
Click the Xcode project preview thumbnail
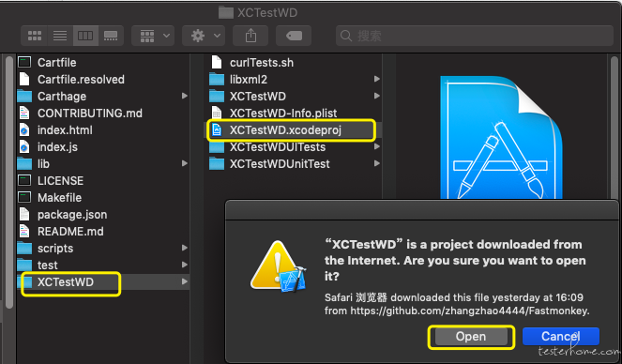pos(501,137)
